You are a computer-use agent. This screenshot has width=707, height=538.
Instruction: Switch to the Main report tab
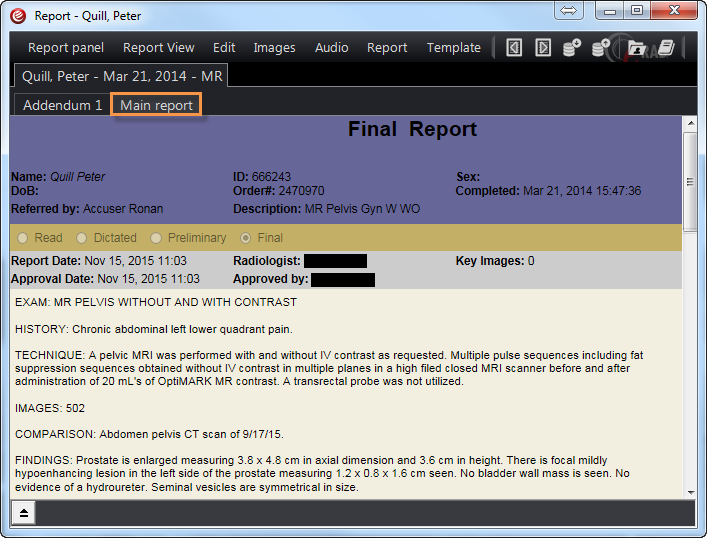click(x=156, y=105)
